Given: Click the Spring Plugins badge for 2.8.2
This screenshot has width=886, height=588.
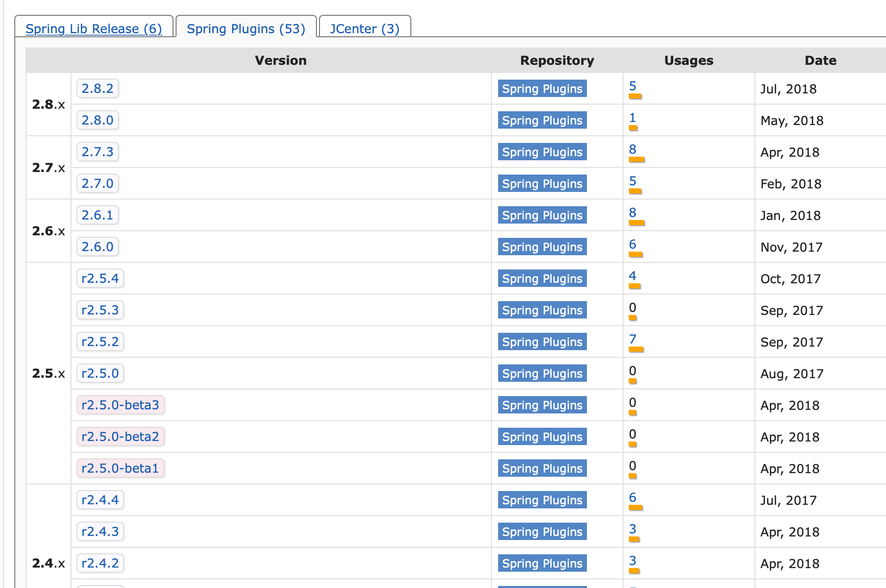Looking at the screenshot, I should (x=542, y=88).
